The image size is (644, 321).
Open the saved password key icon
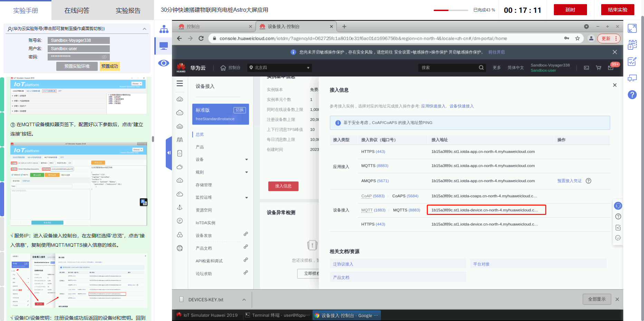coord(567,38)
